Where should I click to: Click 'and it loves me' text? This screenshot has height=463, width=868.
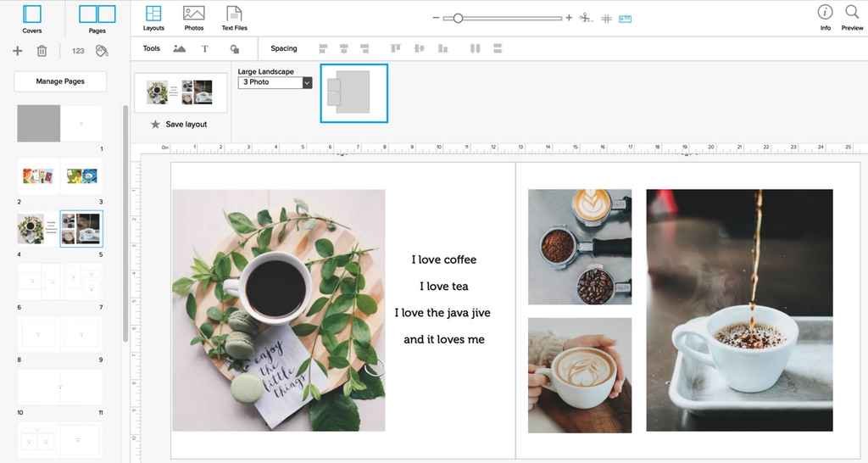click(444, 339)
